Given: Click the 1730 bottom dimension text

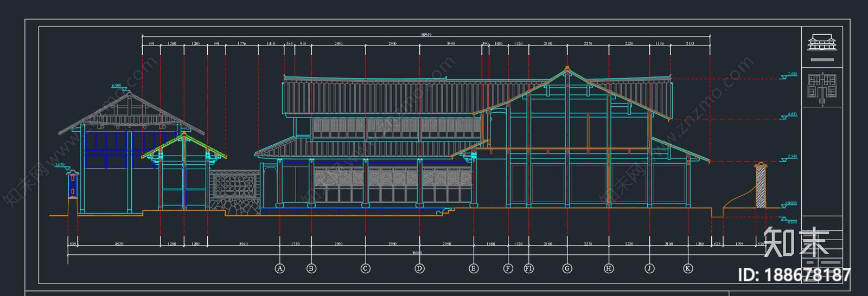Looking at the screenshot, I should (296, 244).
